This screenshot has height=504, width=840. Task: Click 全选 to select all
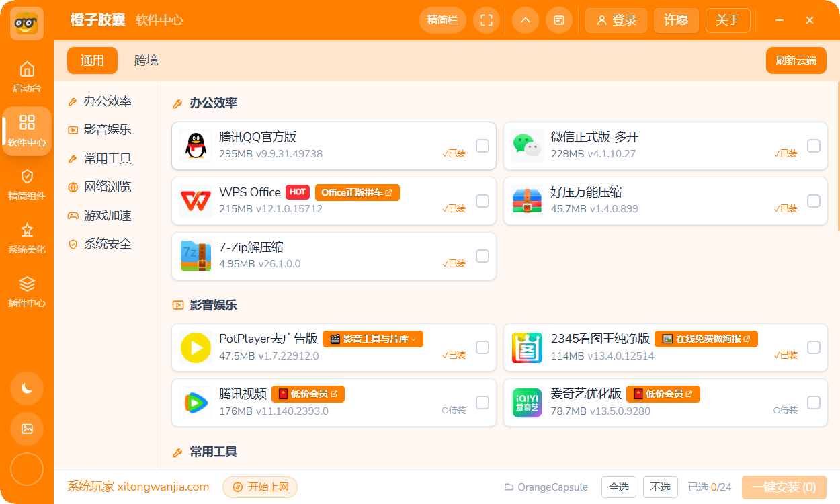618,487
